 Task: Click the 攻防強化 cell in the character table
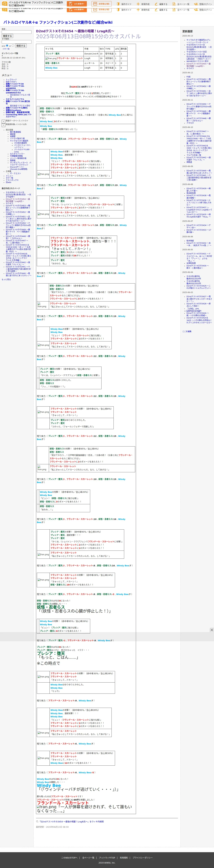tap(109, 58)
